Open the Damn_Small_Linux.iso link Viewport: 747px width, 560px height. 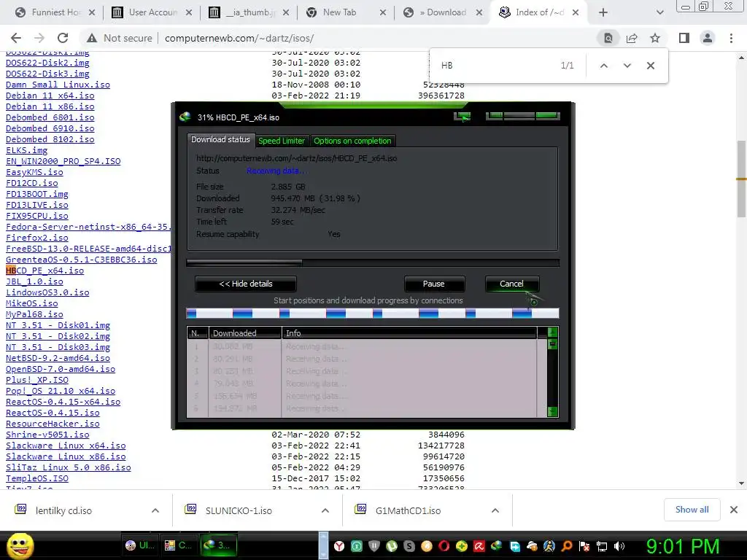58,85
